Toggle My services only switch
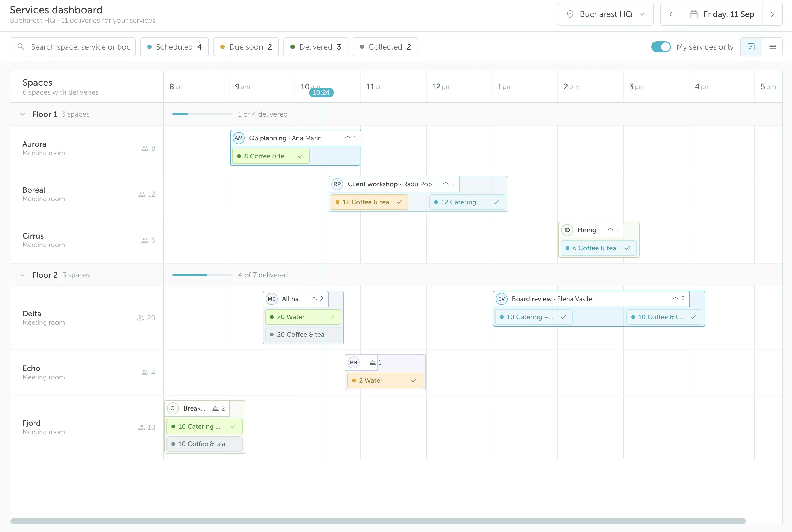Screen dimensions: 792x532 click(x=661, y=47)
